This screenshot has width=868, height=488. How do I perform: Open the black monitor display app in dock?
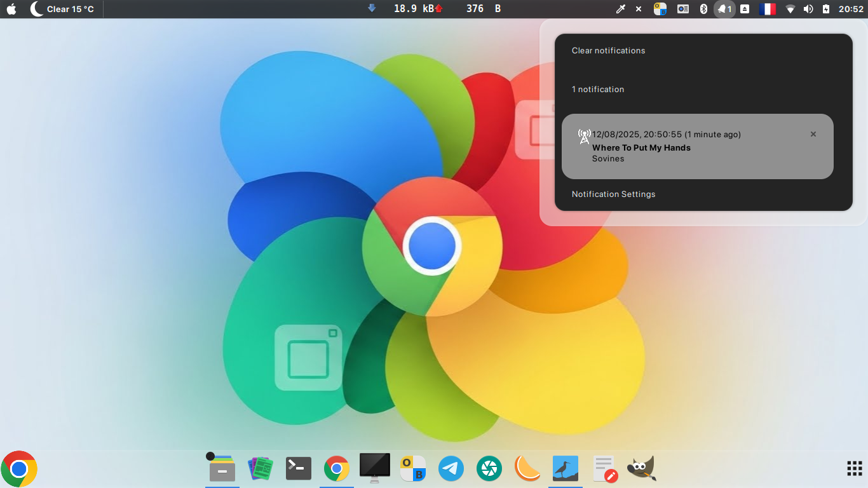click(x=375, y=468)
